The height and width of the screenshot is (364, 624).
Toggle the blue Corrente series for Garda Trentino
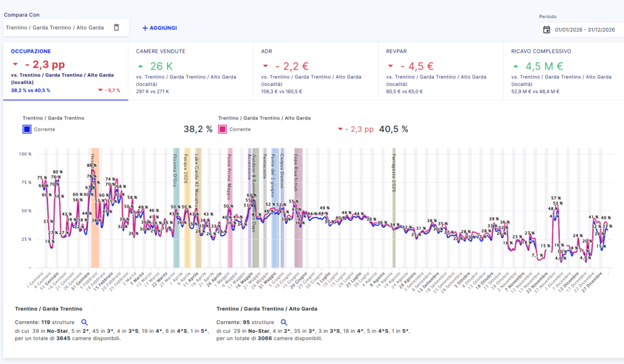click(x=27, y=129)
